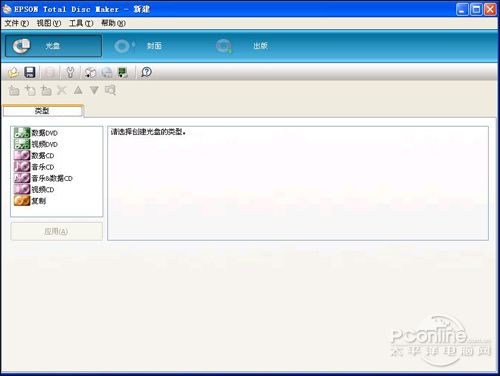Image resolution: width=500 pixels, height=376 pixels.
Task: Click the Move down triangle icon
Action: point(94,90)
